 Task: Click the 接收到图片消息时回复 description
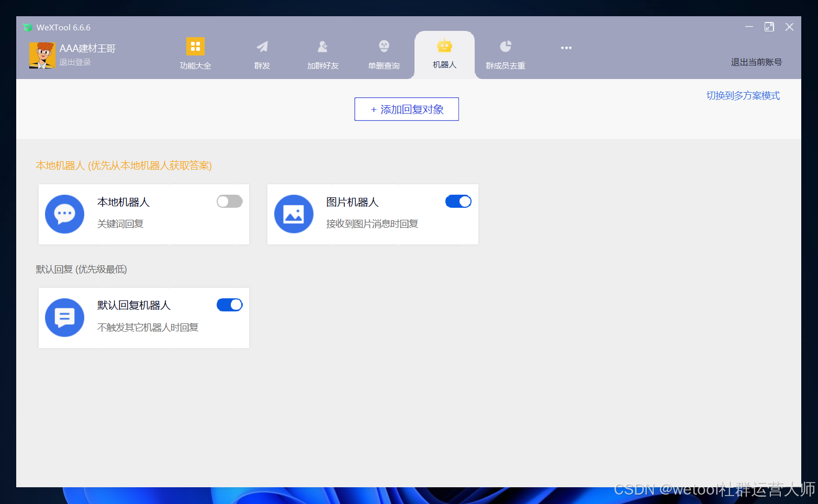[372, 223]
